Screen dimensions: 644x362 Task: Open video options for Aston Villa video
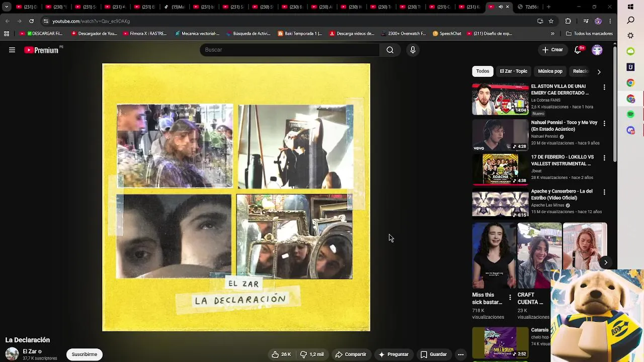(604, 87)
